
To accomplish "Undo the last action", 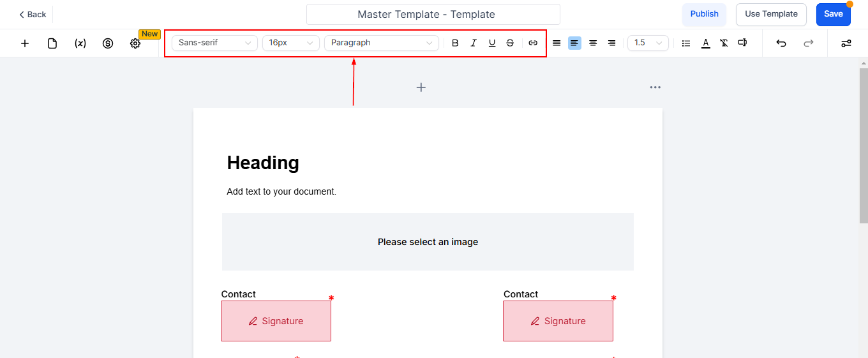I will (x=781, y=43).
